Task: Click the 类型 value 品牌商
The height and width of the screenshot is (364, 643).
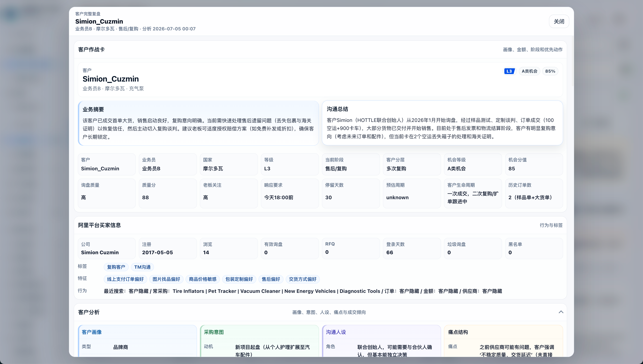Action: click(x=121, y=347)
